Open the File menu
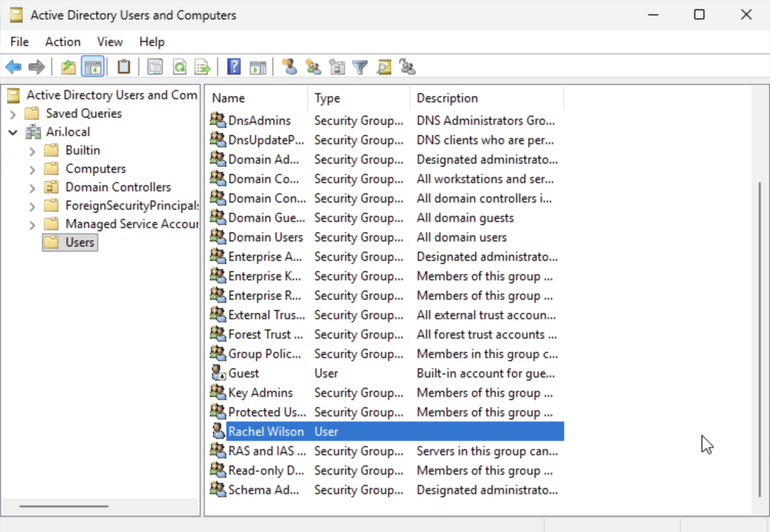The image size is (770, 532). tap(19, 42)
